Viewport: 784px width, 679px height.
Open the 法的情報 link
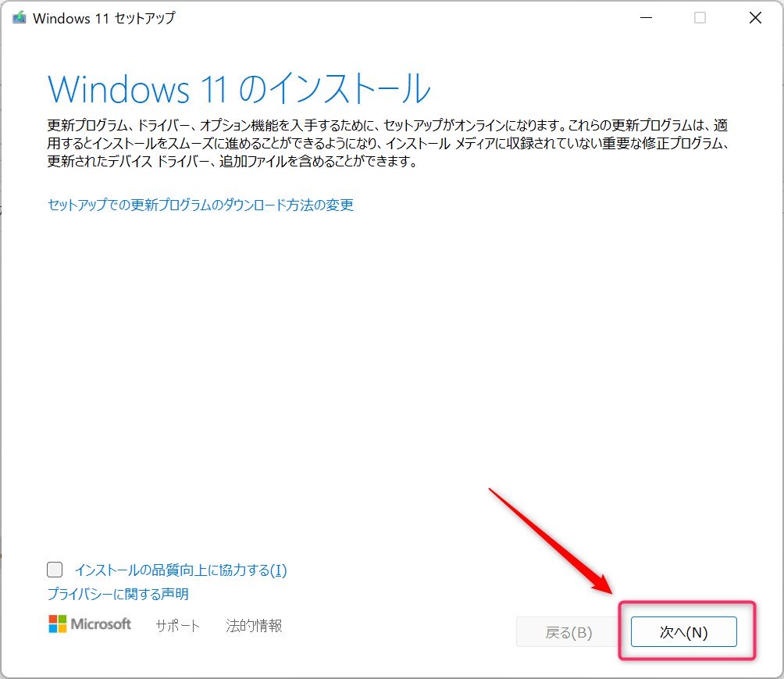[x=254, y=625]
